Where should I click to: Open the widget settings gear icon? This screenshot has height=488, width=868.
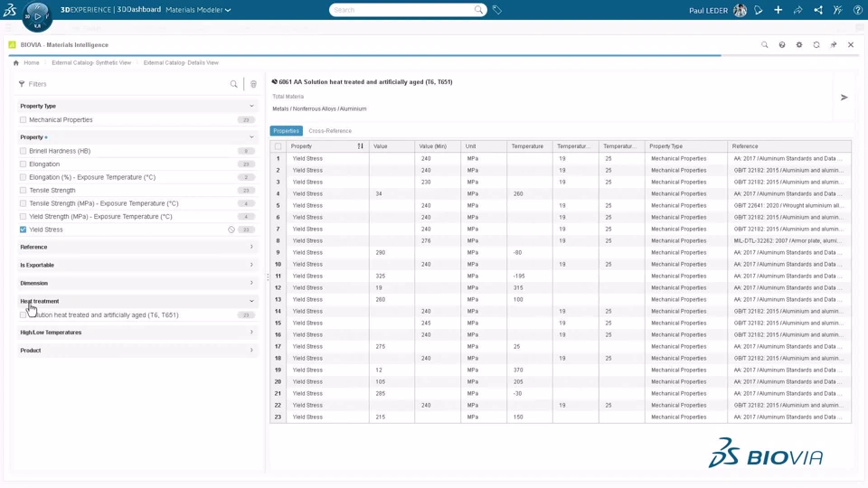[798, 45]
